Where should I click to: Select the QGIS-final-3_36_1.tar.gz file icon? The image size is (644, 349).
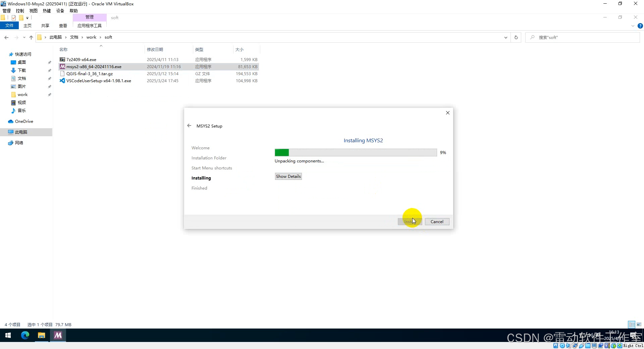click(62, 73)
